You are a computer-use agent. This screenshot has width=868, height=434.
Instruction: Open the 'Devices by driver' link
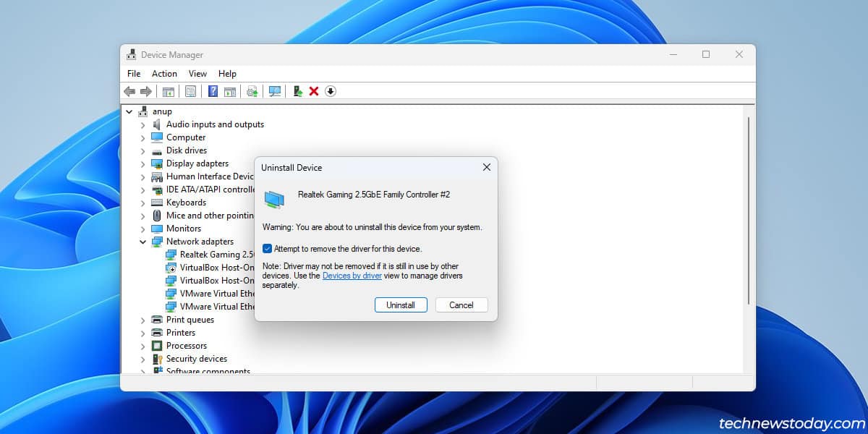(x=352, y=276)
